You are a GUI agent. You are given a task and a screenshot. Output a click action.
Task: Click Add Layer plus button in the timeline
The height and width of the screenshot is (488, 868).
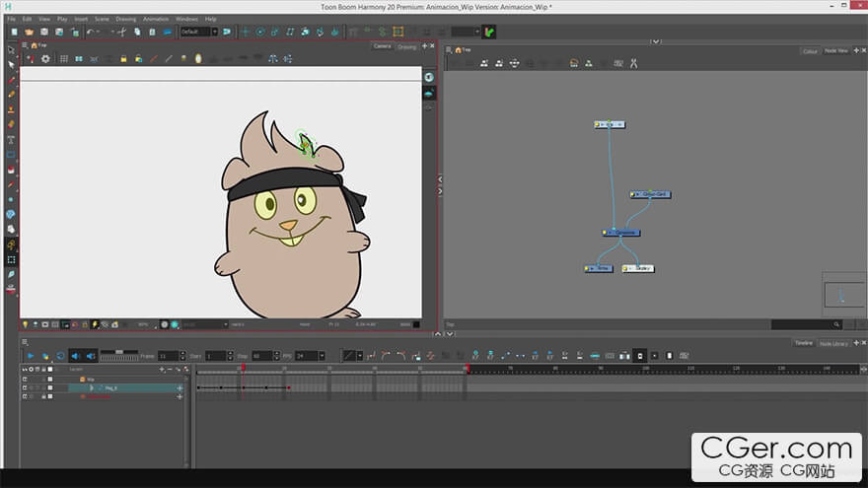point(162,369)
